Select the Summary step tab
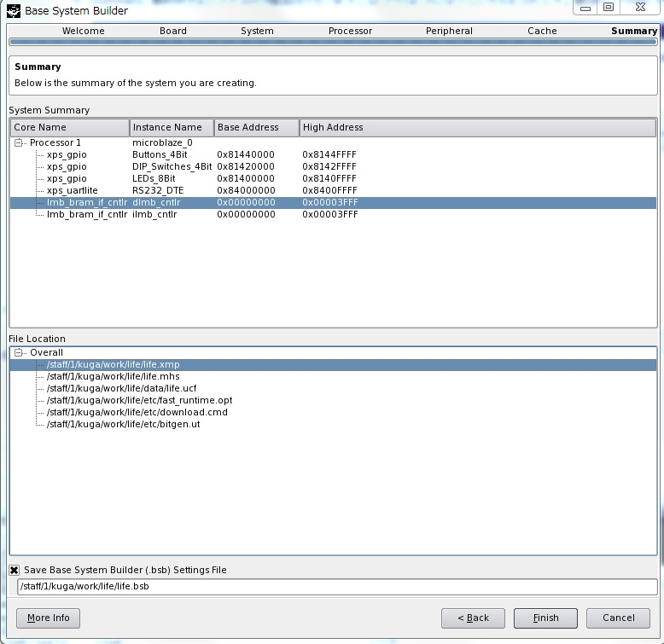This screenshot has width=664, height=644. (x=634, y=31)
